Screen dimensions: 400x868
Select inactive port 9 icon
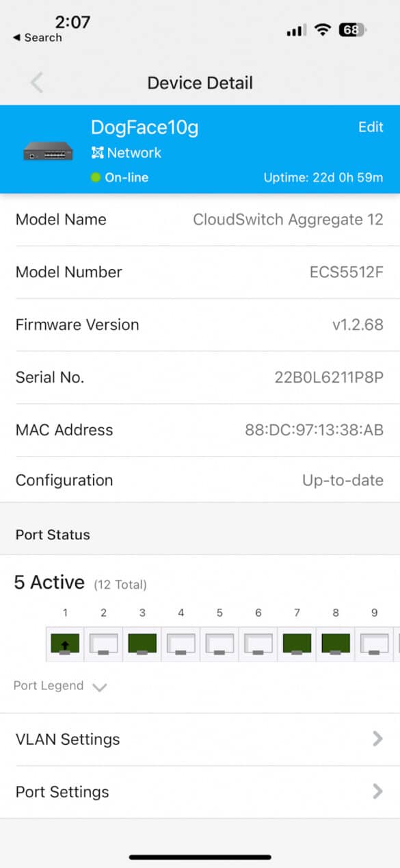pyautogui.click(x=374, y=645)
